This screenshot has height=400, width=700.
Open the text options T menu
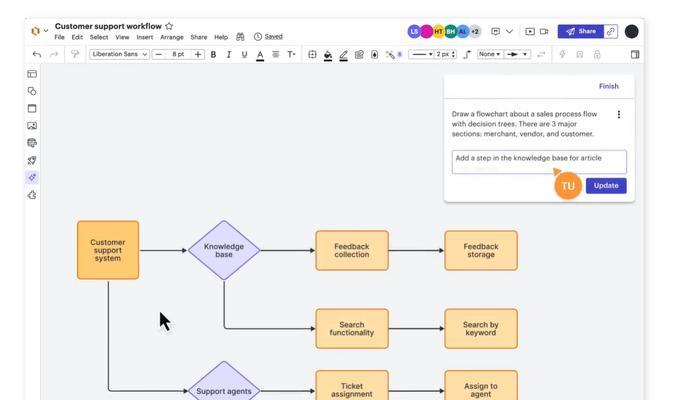click(291, 54)
